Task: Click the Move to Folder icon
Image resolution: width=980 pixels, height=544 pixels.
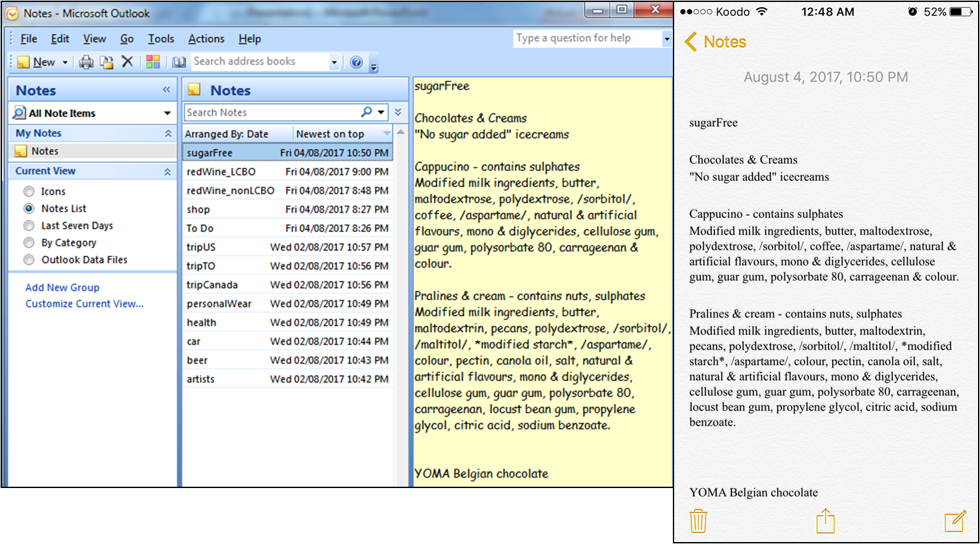Action: coord(107,62)
